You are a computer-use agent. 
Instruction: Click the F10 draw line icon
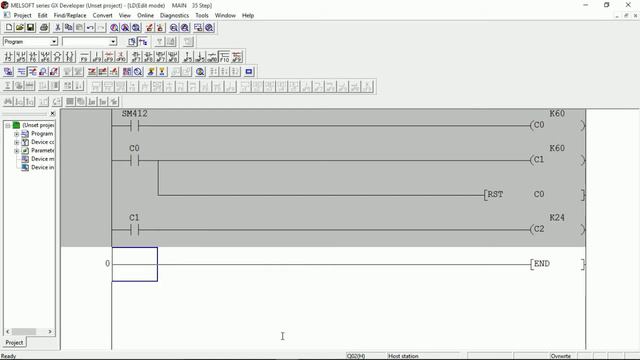tap(224, 57)
